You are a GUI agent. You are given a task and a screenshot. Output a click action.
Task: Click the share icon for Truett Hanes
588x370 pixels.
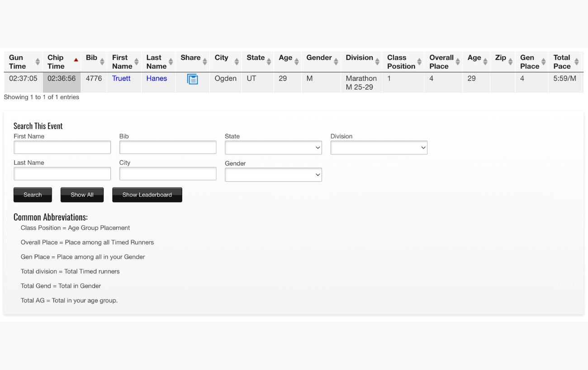tap(192, 79)
